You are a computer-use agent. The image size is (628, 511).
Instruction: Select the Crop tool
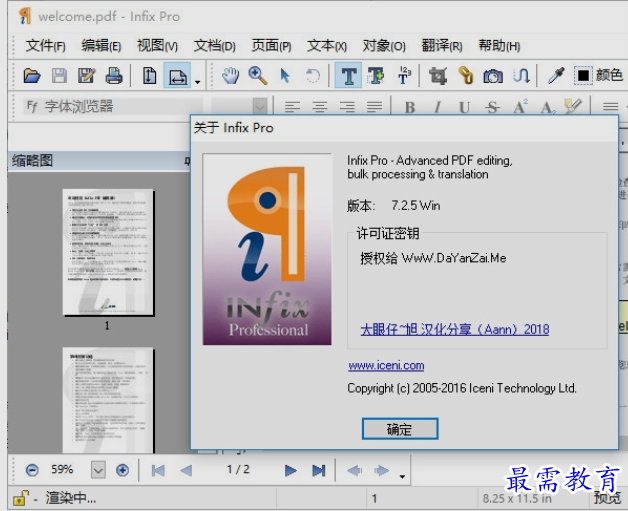pyautogui.click(x=438, y=75)
